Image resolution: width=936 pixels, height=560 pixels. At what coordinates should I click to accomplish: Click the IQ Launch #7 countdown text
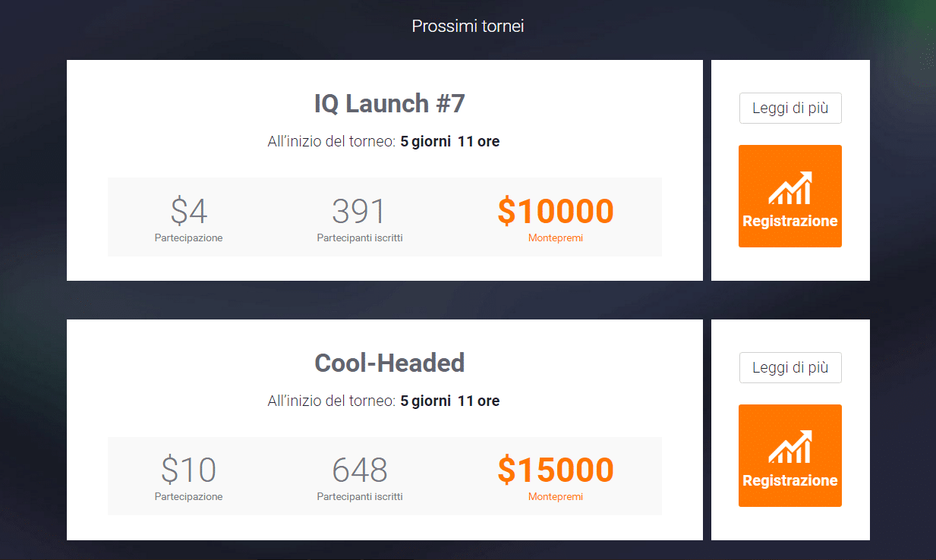(383, 142)
